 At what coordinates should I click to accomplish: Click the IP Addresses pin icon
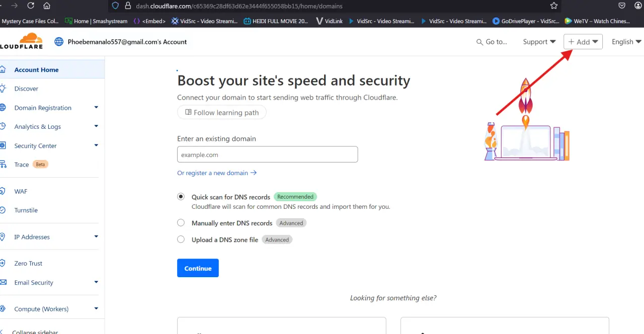[x=3, y=236]
